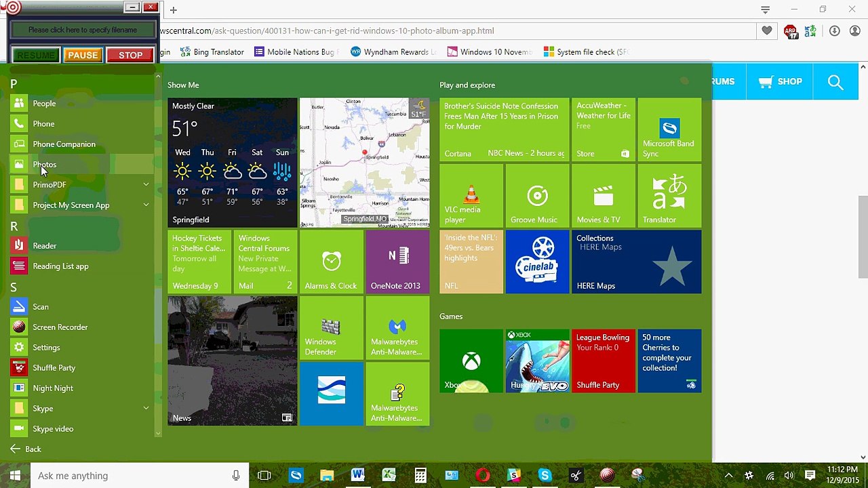Image resolution: width=868 pixels, height=488 pixels.
Task: Launch the OneNote 2013 tile
Action: [397, 262]
